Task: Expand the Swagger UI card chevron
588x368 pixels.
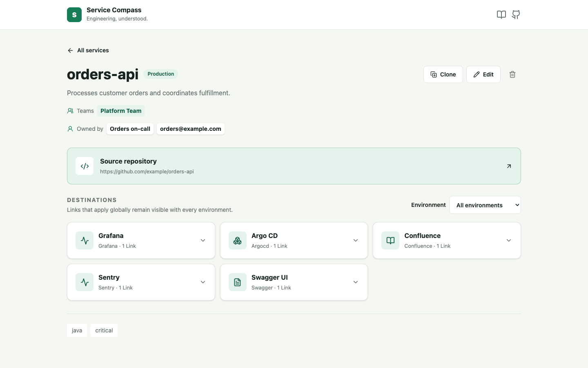Action: 356,282
